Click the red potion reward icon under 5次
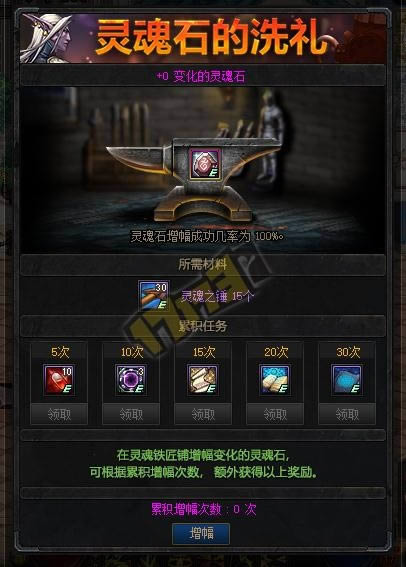 click(59, 380)
